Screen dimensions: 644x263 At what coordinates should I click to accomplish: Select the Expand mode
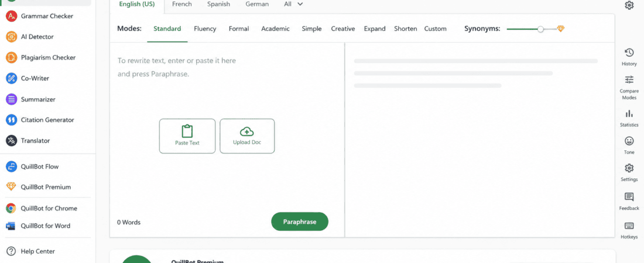pyautogui.click(x=375, y=29)
